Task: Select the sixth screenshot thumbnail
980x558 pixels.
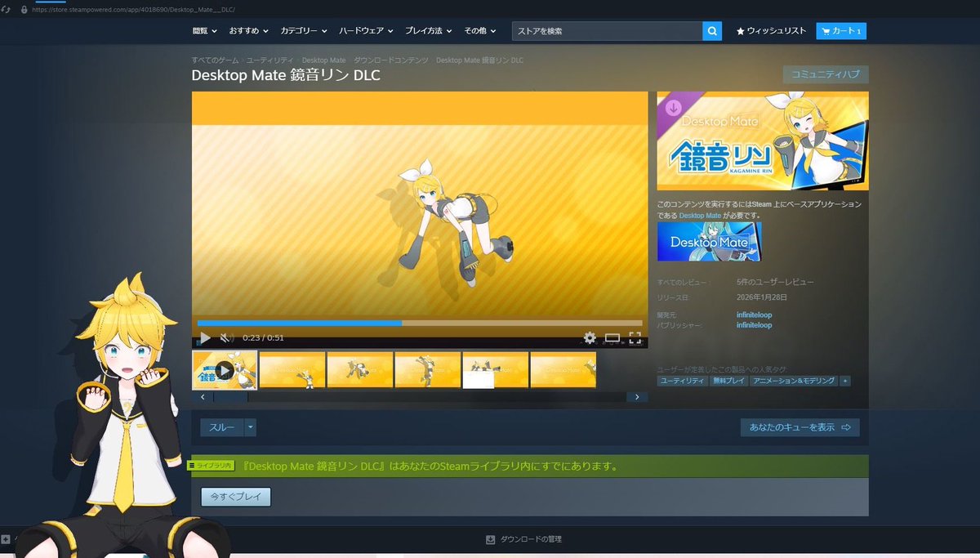Action: [563, 370]
